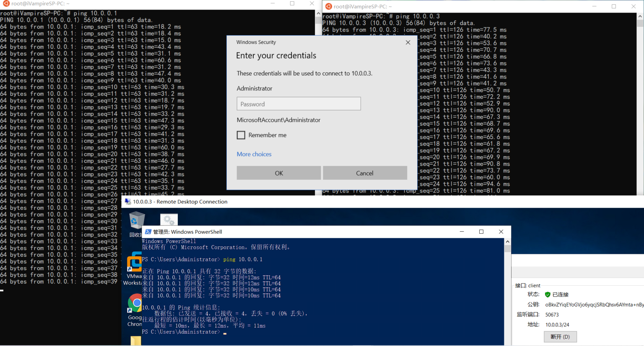Image resolution: width=644 pixels, height=346 pixels.
Task: Open the More choices link
Action: click(254, 154)
